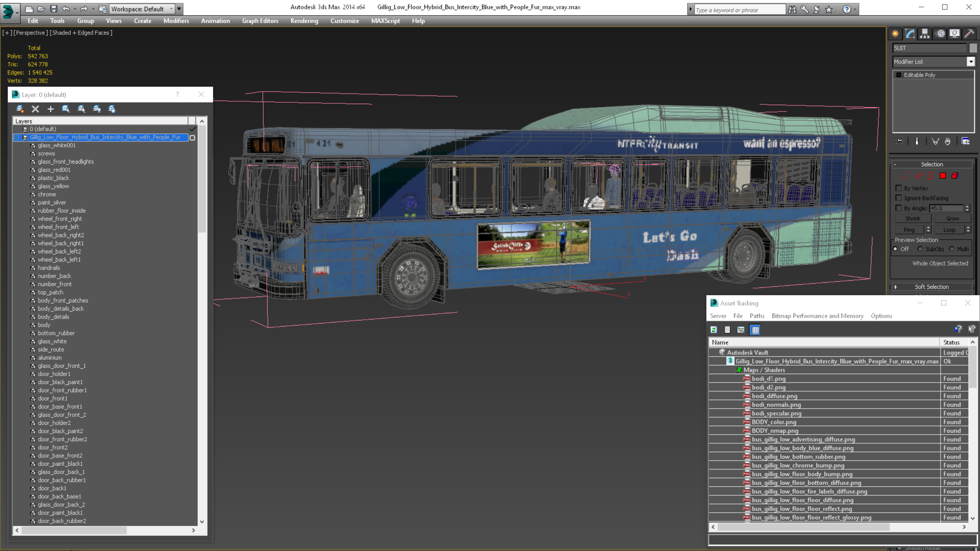The height and width of the screenshot is (551, 980).
Task: Enable By Vertex checkbox
Action: click(x=899, y=188)
